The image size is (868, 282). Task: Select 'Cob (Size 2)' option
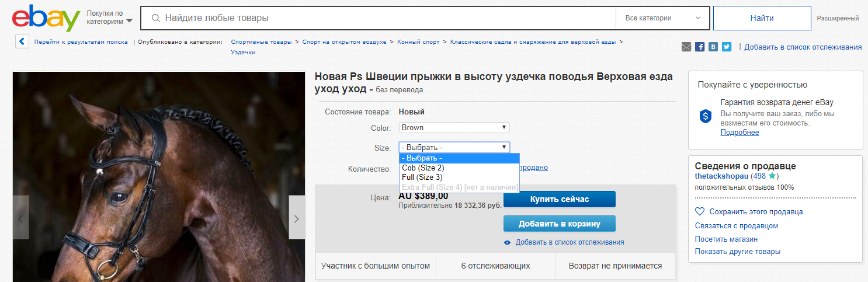tap(423, 168)
